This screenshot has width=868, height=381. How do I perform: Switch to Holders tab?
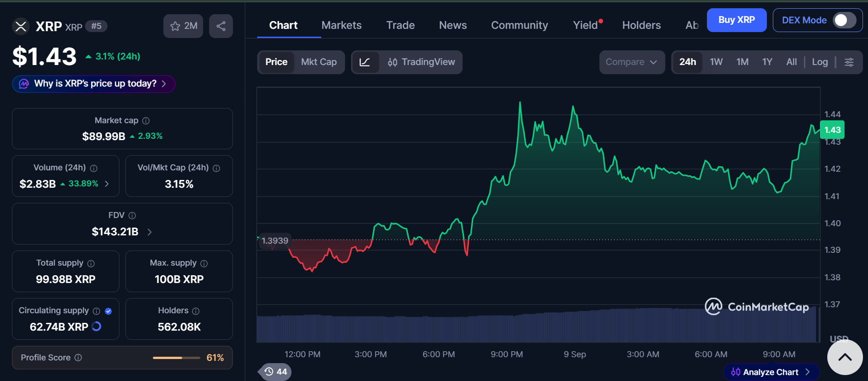[x=642, y=25]
